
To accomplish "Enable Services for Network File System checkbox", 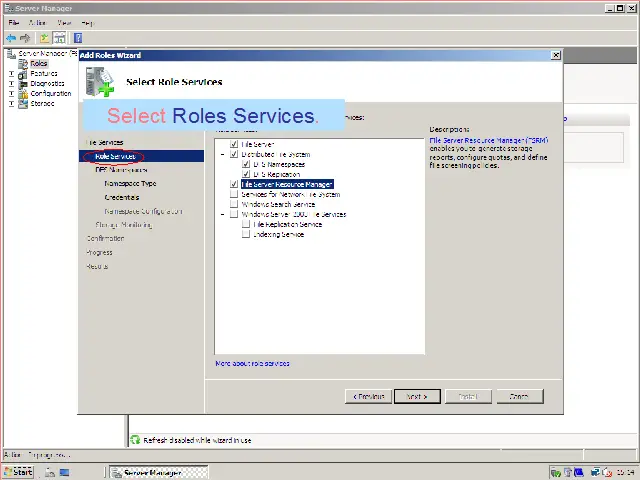I will click(234, 195).
